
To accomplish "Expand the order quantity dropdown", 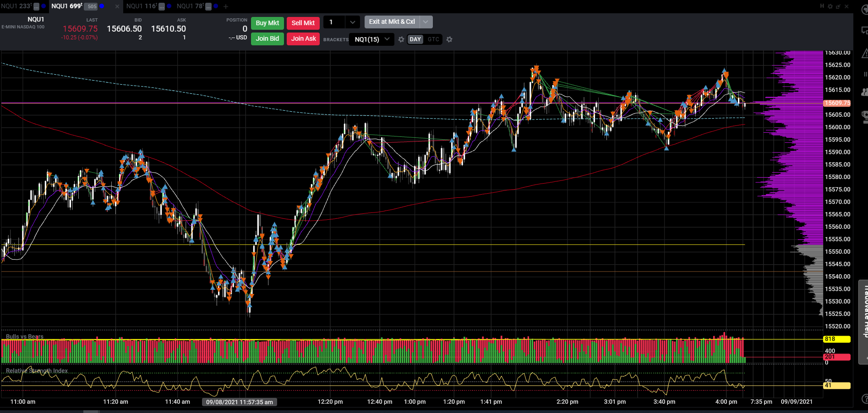I will point(352,22).
